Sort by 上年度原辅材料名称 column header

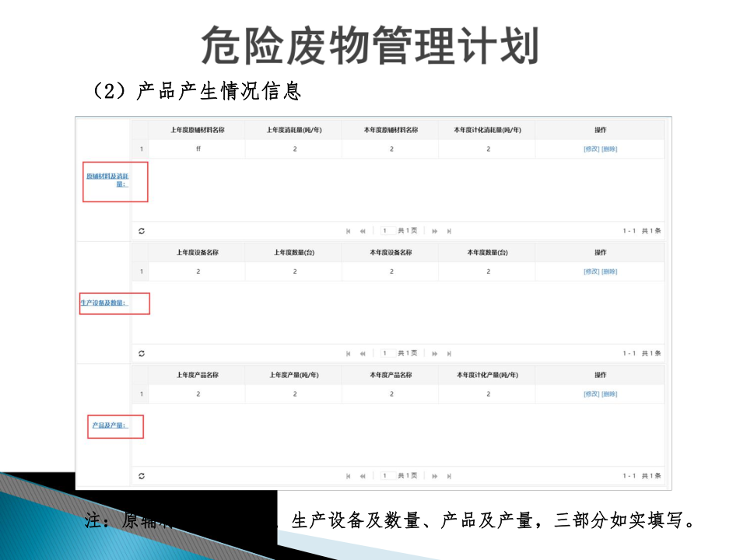click(x=198, y=130)
